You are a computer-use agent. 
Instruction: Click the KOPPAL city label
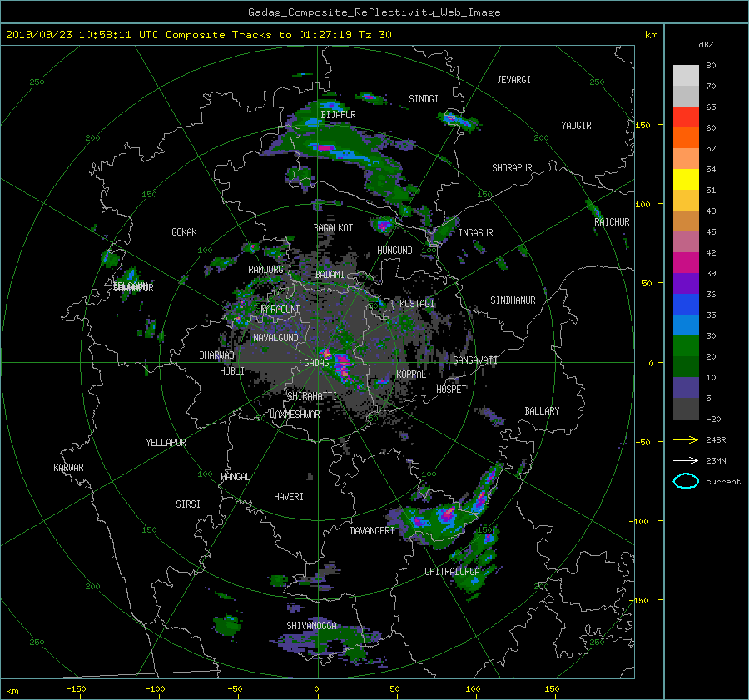tap(411, 375)
